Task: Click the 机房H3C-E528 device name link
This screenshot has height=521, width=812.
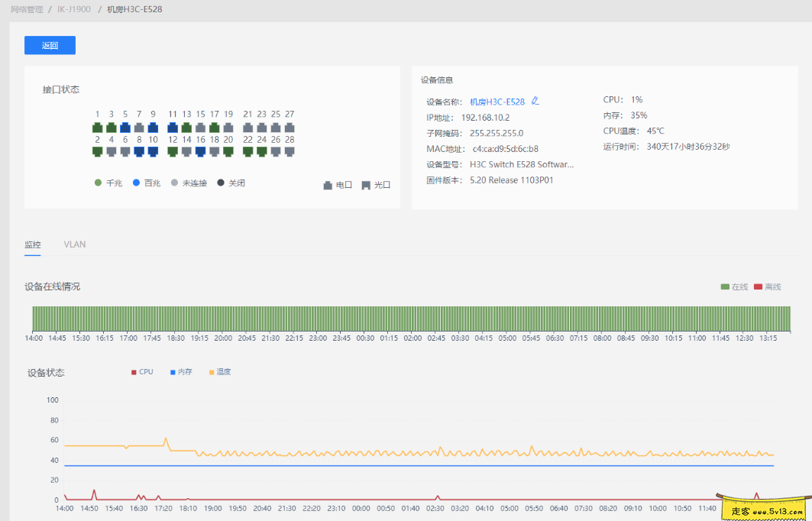Action: 497,102
